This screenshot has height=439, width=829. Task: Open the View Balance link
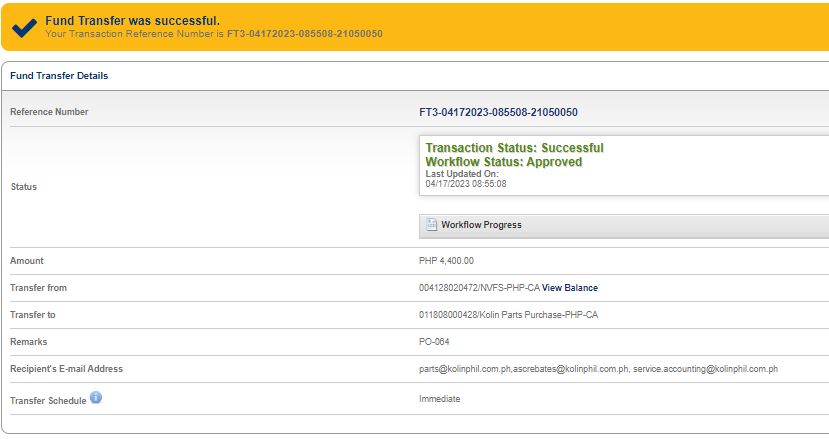click(570, 288)
